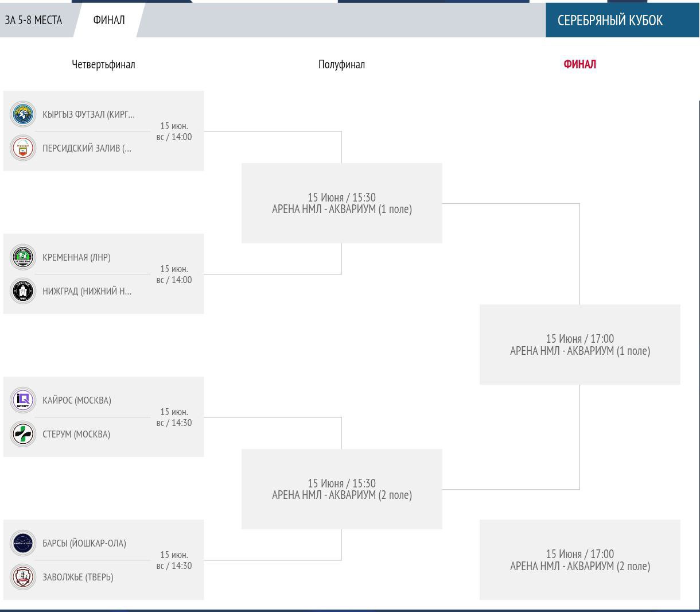Open the 17:00 final match on 1 поле
700x612 pixels.
click(580, 344)
